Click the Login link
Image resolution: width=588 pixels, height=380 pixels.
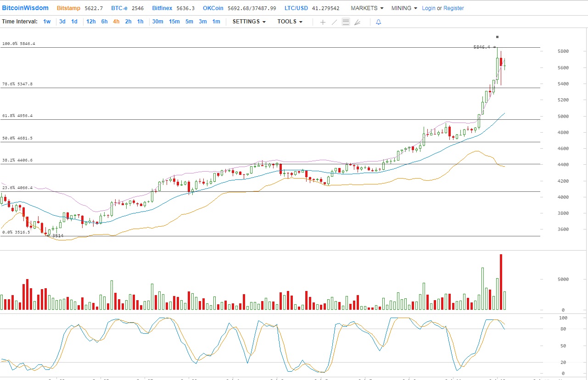[x=428, y=8]
